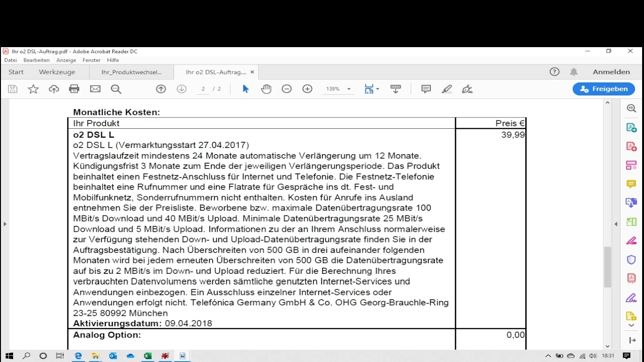The width and height of the screenshot is (644, 362).
Task: Upload the file to Document Cloud
Action: [54, 89]
